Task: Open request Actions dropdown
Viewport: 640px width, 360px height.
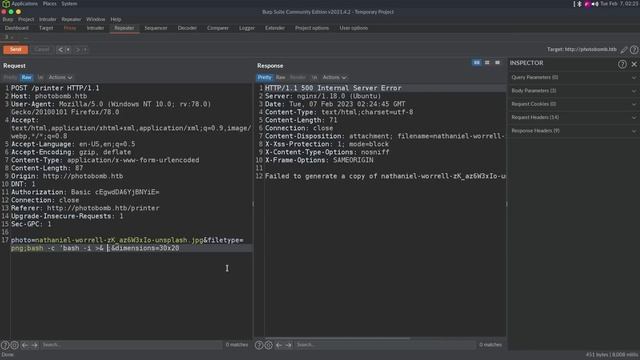Action: (x=60, y=77)
